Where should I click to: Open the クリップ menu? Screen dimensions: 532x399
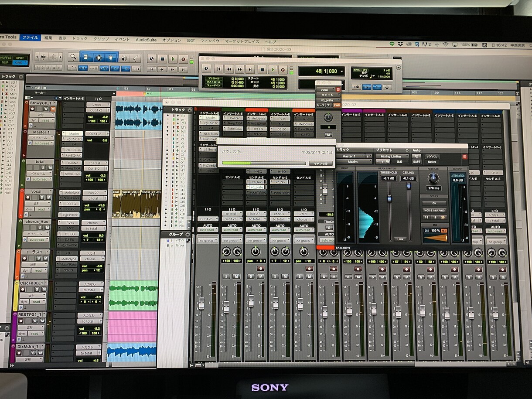(x=101, y=39)
